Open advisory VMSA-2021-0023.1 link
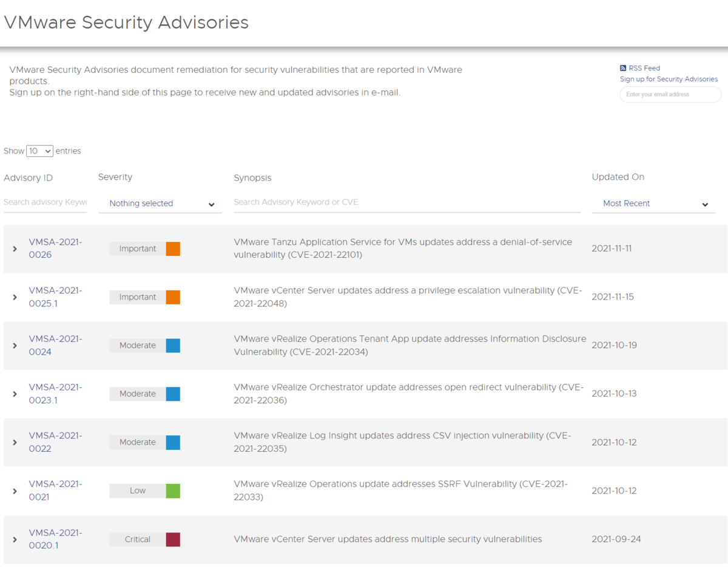728x567 pixels. click(x=55, y=394)
